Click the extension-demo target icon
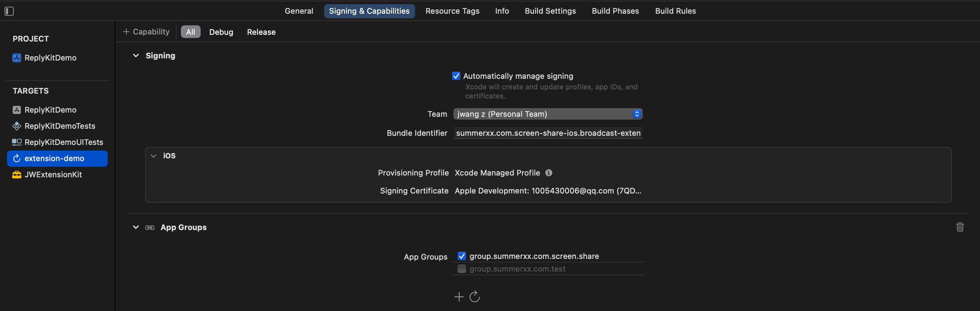This screenshot has width=980, height=311. coord(17,158)
